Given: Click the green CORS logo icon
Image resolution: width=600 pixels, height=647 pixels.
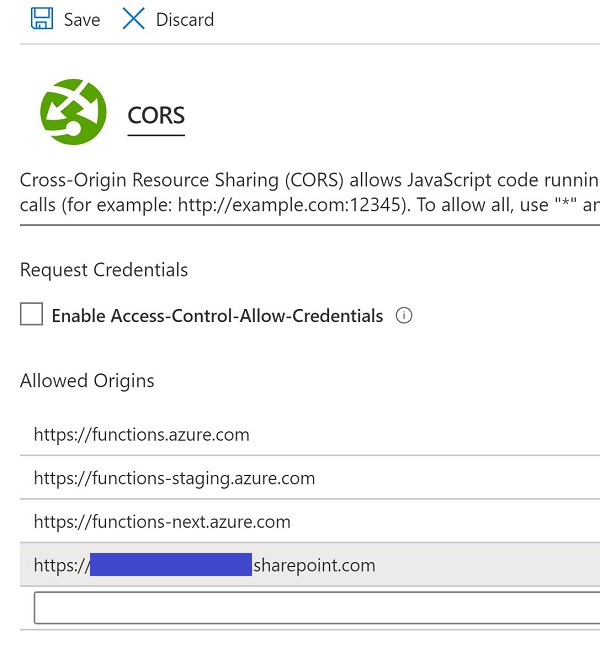Looking at the screenshot, I should pyautogui.click(x=73, y=113).
